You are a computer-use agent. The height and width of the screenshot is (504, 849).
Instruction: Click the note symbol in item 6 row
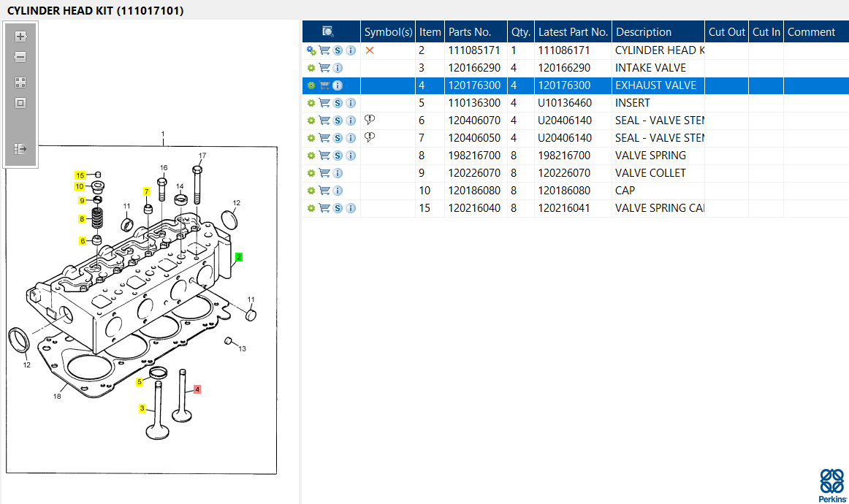[370, 120]
